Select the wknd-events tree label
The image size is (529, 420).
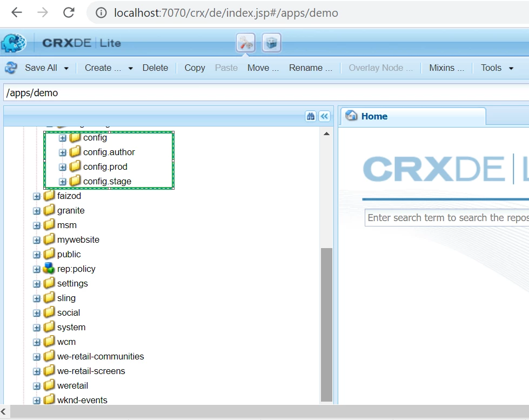pyautogui.click(x=82, y=400)
